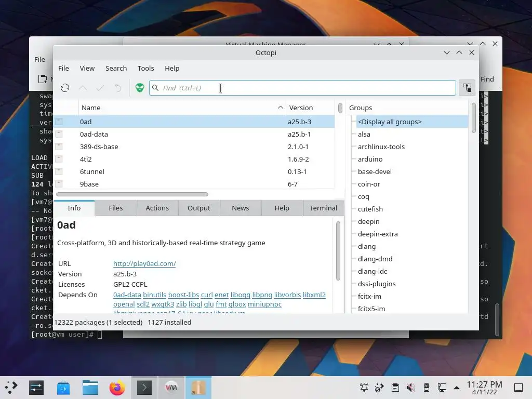Select the arduino group

coord(370,159)
